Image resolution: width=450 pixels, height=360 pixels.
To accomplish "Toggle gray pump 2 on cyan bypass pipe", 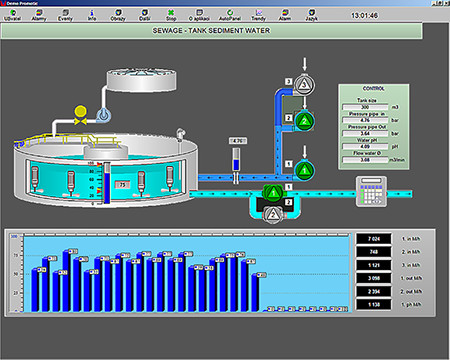I will coord(273,214).
